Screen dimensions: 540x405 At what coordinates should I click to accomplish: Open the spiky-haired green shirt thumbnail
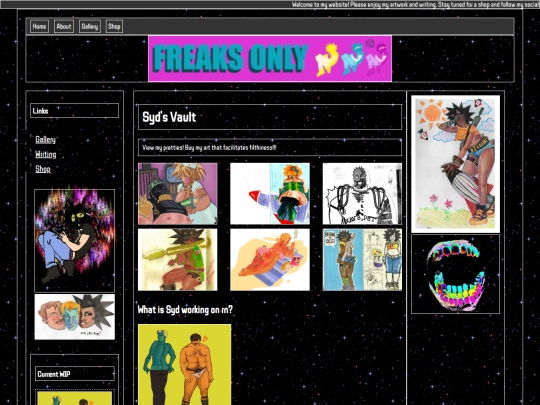tap(178, 260)
